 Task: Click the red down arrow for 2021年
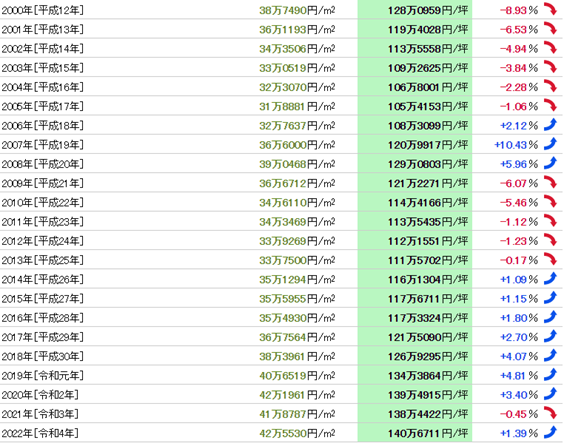point(550,413)
